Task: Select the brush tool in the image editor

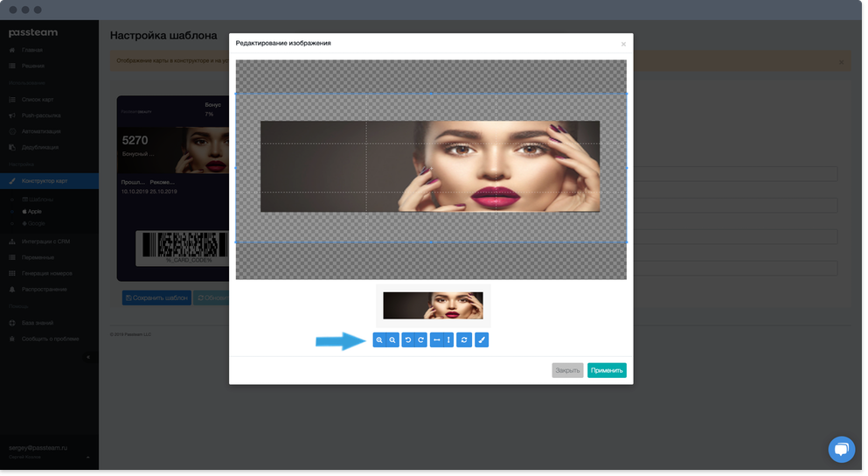Action: tap(482, 340)
